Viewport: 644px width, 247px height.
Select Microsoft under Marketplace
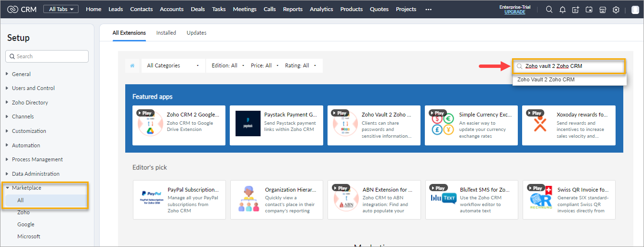tap(29, 236)
